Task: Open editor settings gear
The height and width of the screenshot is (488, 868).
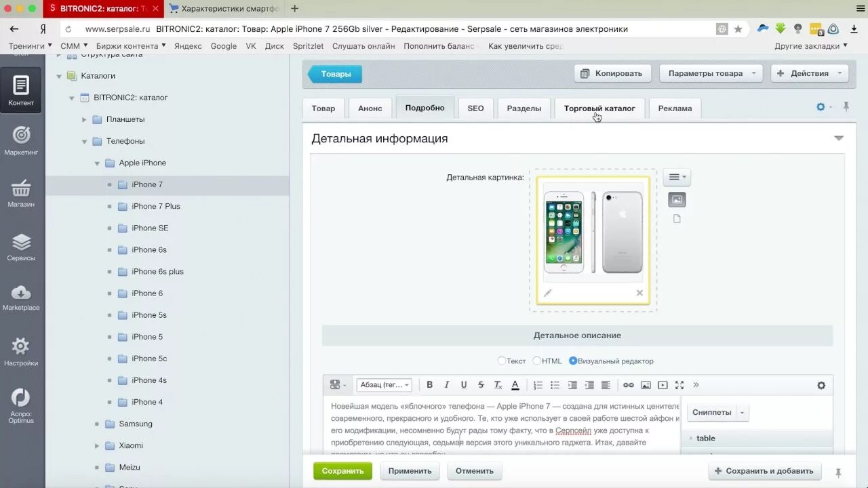Action: [821, 385]
